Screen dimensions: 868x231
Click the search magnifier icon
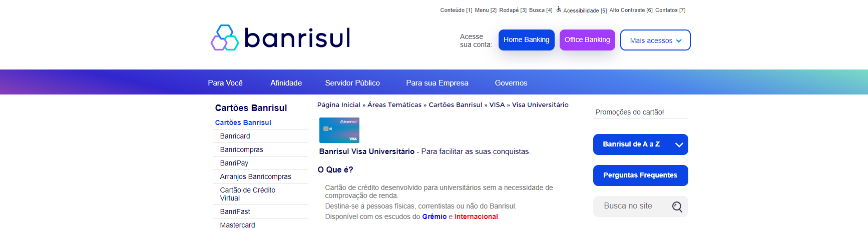coord(677,206)
